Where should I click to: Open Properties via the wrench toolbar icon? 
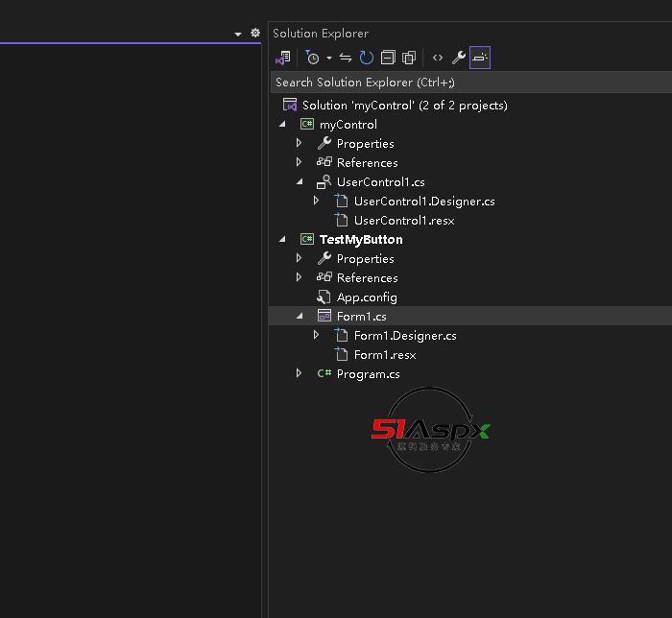click(x=459, y=58)
